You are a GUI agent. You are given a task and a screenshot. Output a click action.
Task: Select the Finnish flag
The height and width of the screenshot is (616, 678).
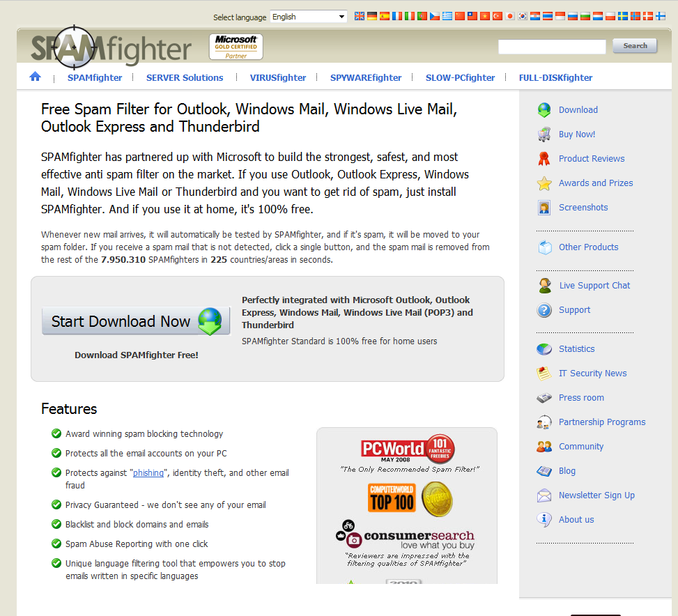coord(661,17)
